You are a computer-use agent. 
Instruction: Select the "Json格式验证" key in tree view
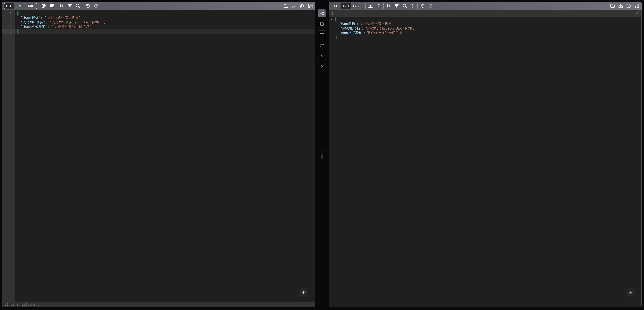[x=351, y=33]
